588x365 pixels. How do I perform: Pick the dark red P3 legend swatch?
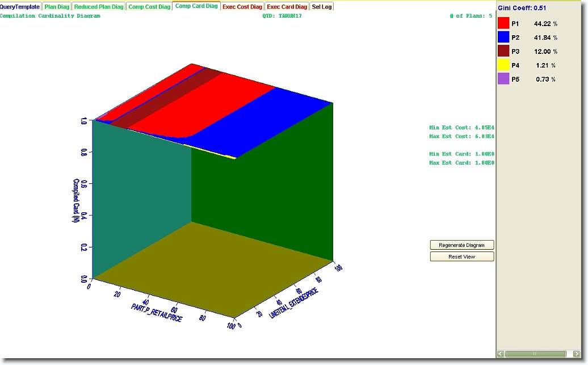503,51
